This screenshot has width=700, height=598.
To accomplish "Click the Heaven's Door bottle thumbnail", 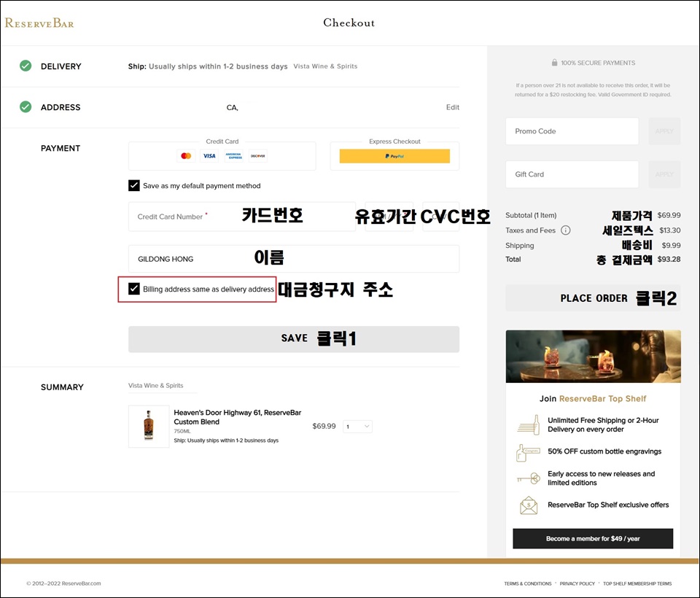I will (149, 427).
